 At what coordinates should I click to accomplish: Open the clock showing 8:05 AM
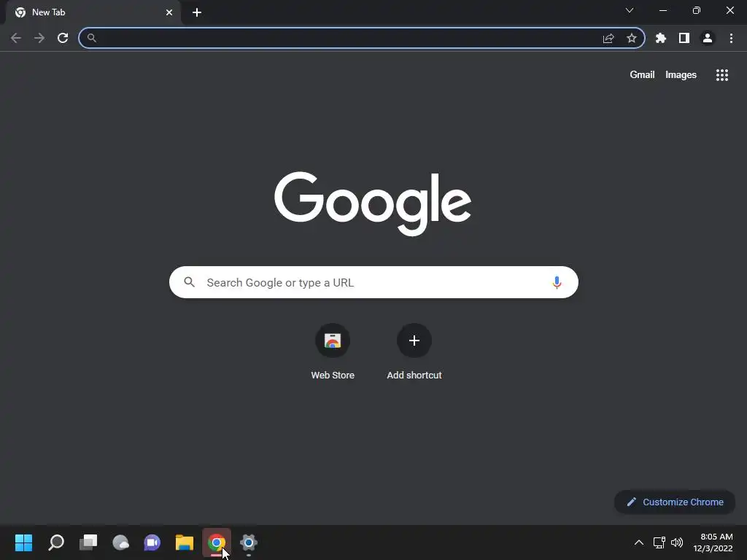point(713,542)
